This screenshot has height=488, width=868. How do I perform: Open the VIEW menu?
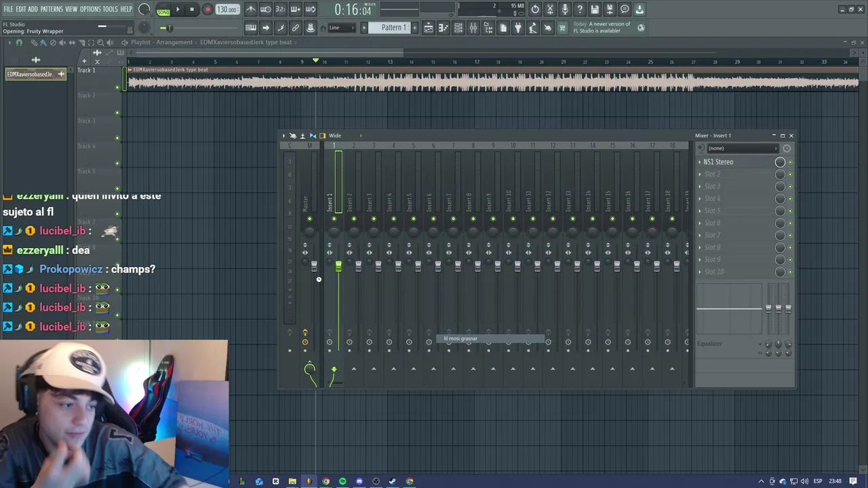coord(71,9)
